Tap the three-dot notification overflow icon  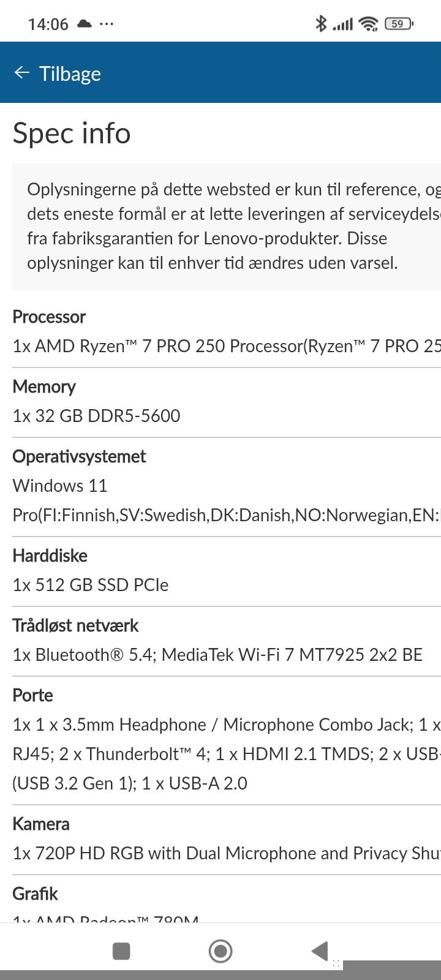coord(107,24)
